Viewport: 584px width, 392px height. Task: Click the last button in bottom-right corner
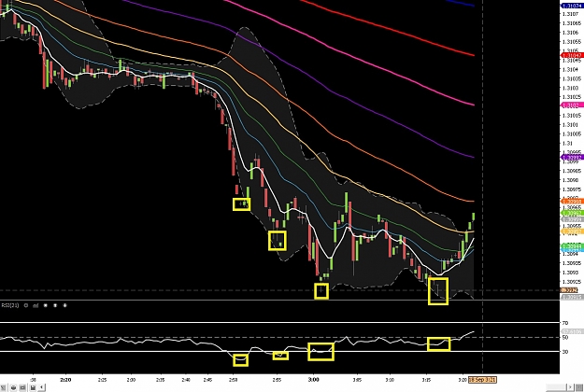pos(579,387)
